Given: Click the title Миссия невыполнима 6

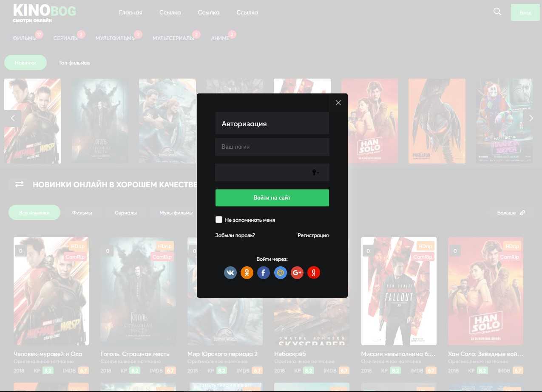Looking at the screenshot, I should (x=398, y=354).
